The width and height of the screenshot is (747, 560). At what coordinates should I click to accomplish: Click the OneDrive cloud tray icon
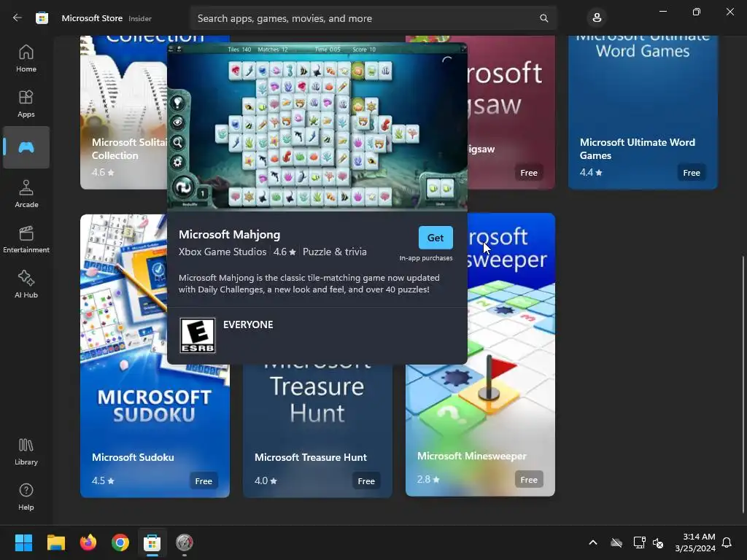616,542
